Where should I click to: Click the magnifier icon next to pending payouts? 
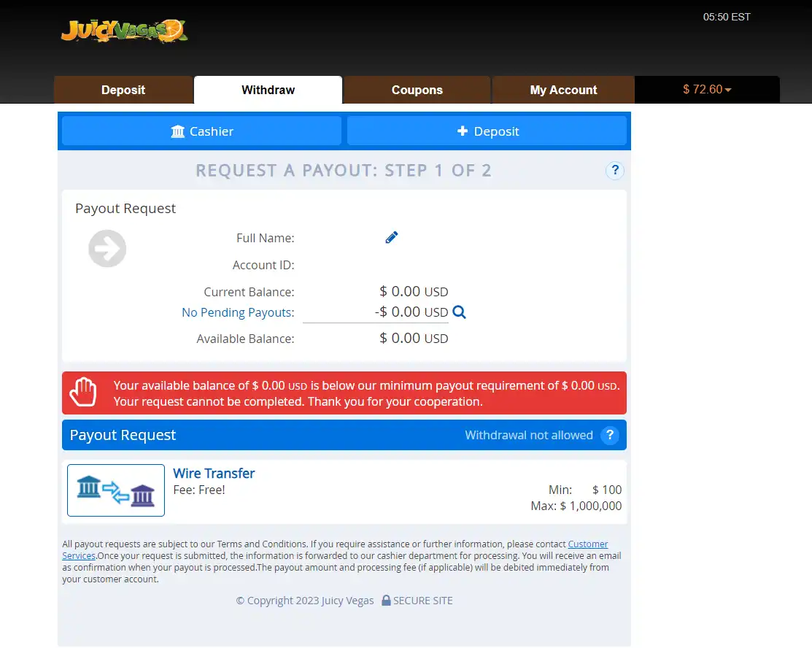[459, 312]
